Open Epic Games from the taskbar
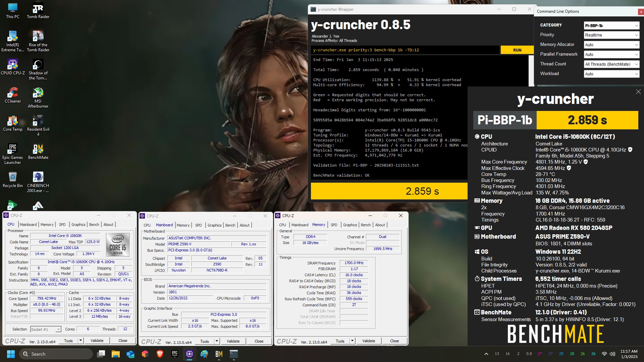 click(x=174, y=354)
